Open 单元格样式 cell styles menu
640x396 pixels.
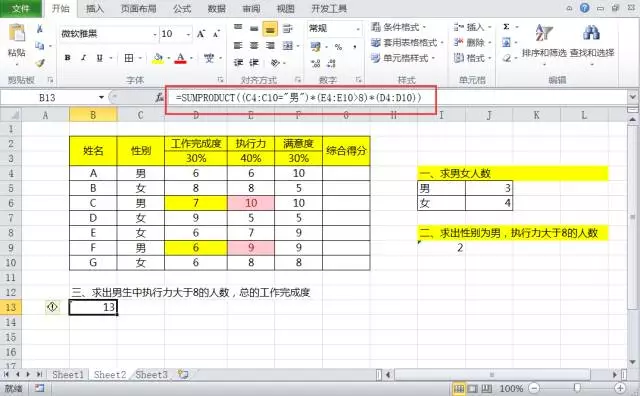[x=402, y=58]
